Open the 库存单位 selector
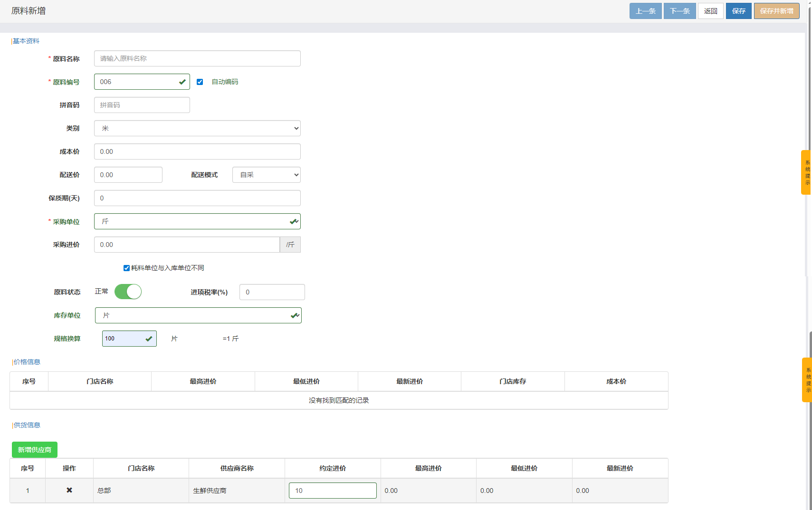 tap(198, 315)
